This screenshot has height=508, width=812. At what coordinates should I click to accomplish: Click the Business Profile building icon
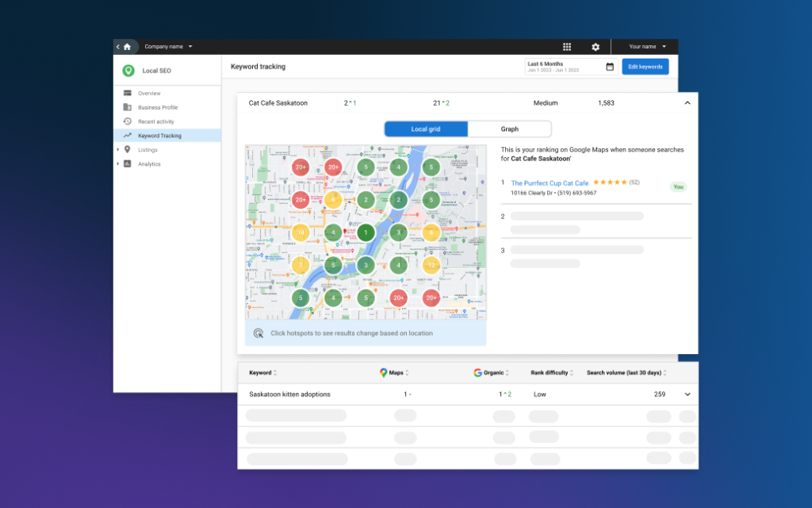128,107
